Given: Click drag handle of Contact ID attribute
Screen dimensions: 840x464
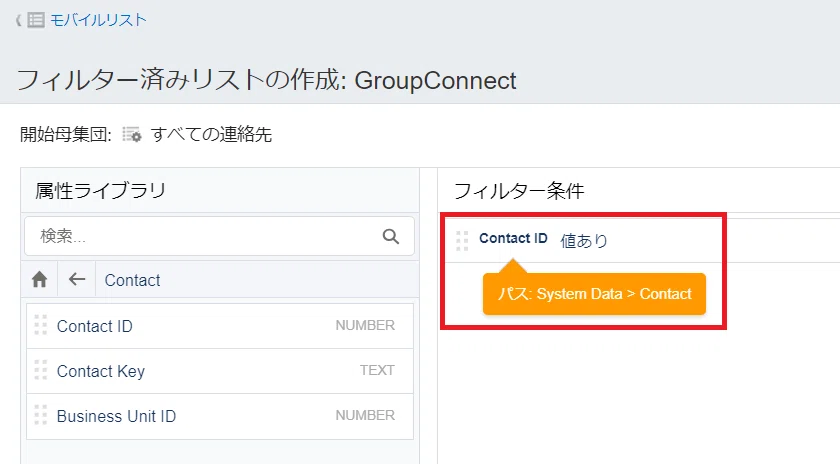Looking at the screenshot, I should point(41,325).
